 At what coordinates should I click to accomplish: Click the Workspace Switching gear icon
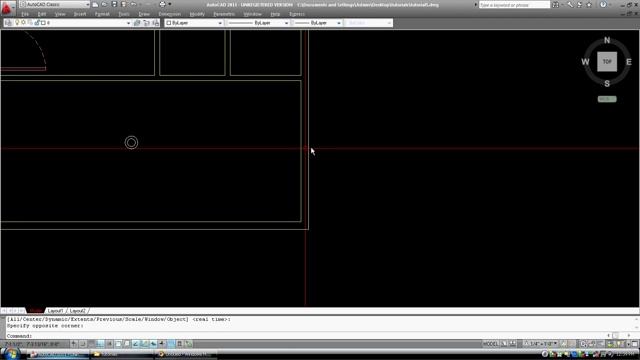[583, 344]
